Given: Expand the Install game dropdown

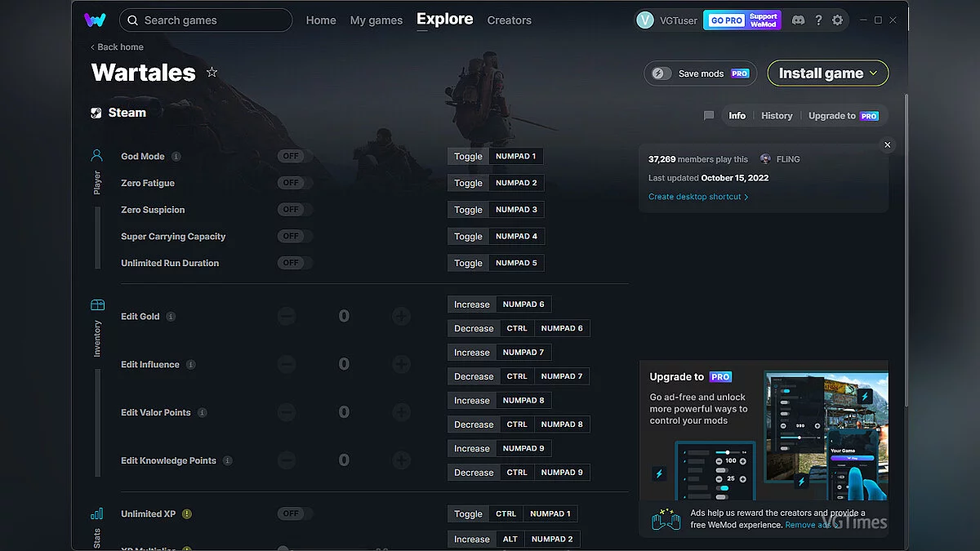Looking at the screenshot, I should (875, 73).
